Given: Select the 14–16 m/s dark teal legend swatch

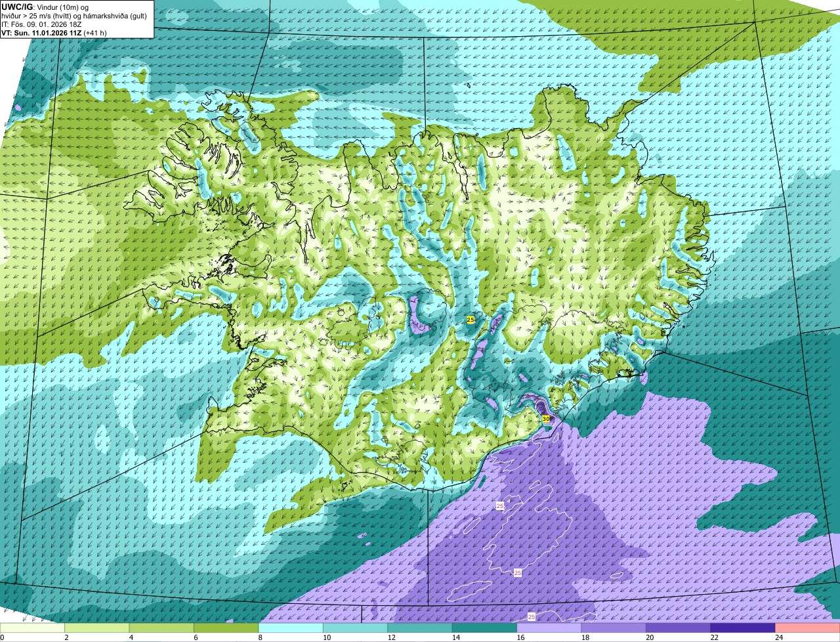Looking at the screenshot, I should tap(485, 628).
